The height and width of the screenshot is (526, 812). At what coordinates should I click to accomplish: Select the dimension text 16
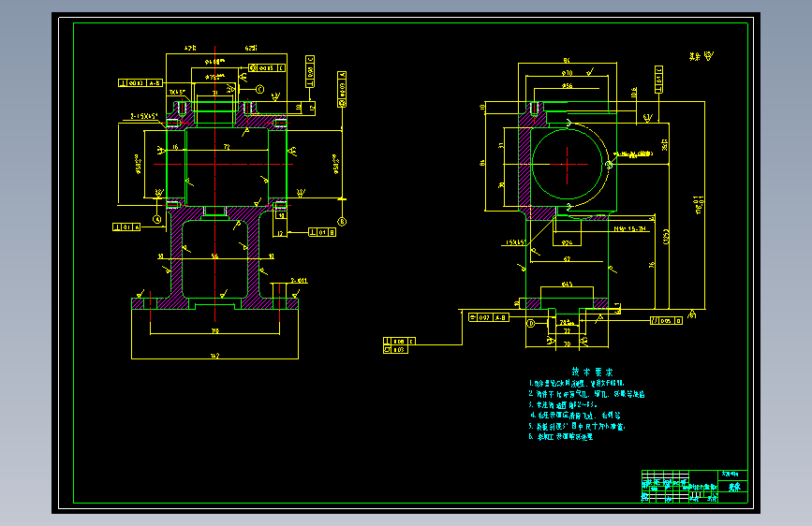(175, 147)
